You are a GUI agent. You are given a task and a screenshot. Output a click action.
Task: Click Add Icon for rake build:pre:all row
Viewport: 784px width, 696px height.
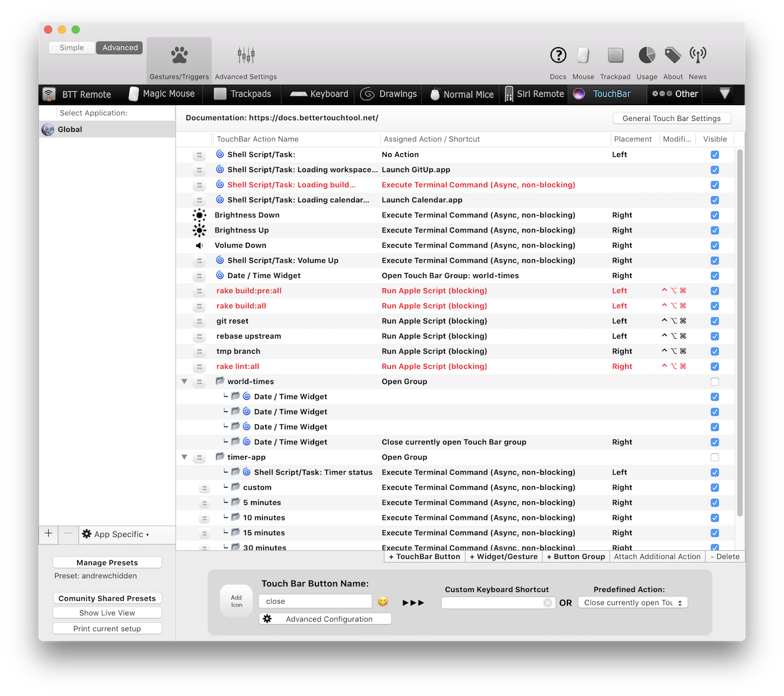coord(199,290)
